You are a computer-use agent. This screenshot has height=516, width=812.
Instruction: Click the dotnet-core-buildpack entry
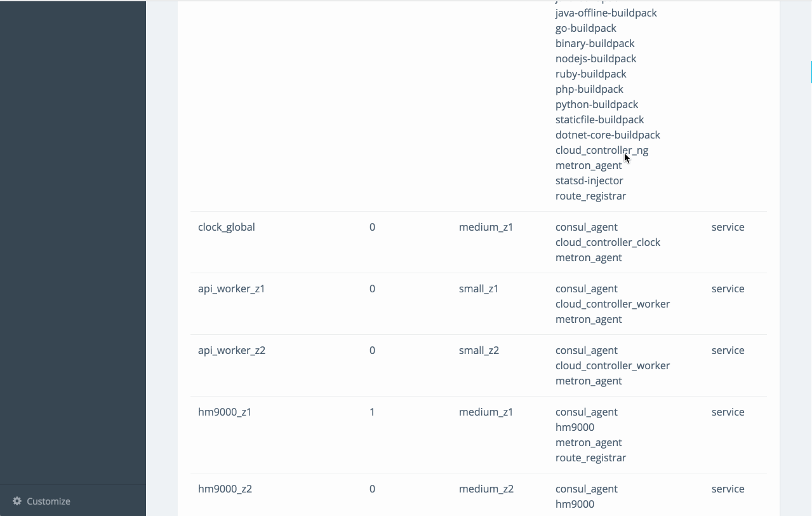point(608,135)
